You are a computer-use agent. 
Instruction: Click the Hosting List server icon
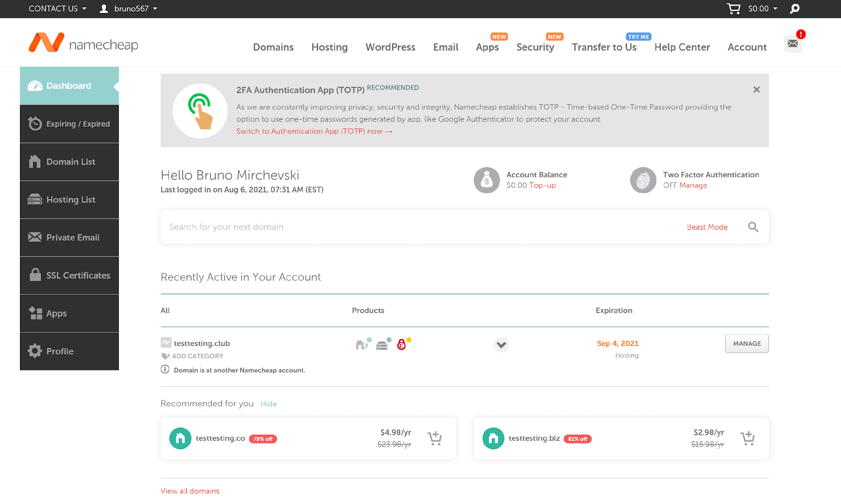(x=35, y=199)
